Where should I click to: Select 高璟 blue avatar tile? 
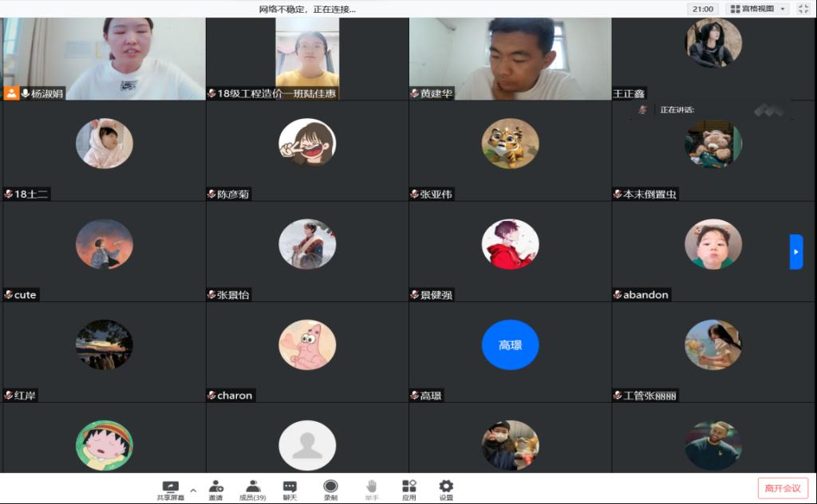pyautogui.click(x=510, y=345)
